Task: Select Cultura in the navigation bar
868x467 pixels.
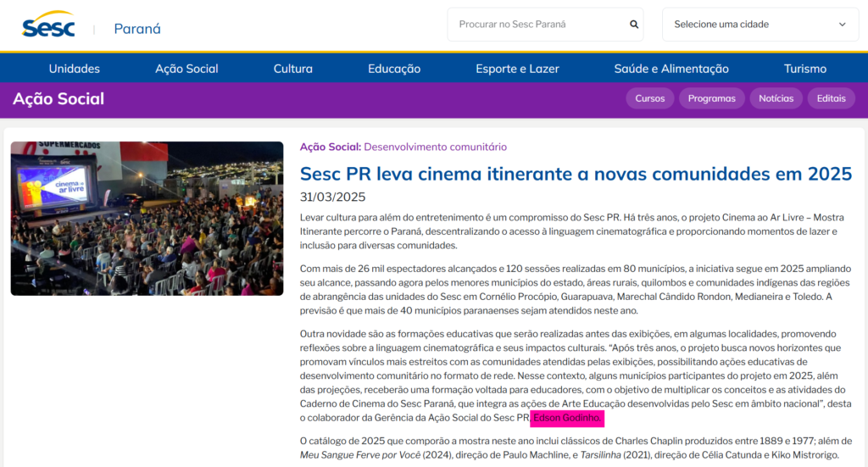Action: point(293,69)
